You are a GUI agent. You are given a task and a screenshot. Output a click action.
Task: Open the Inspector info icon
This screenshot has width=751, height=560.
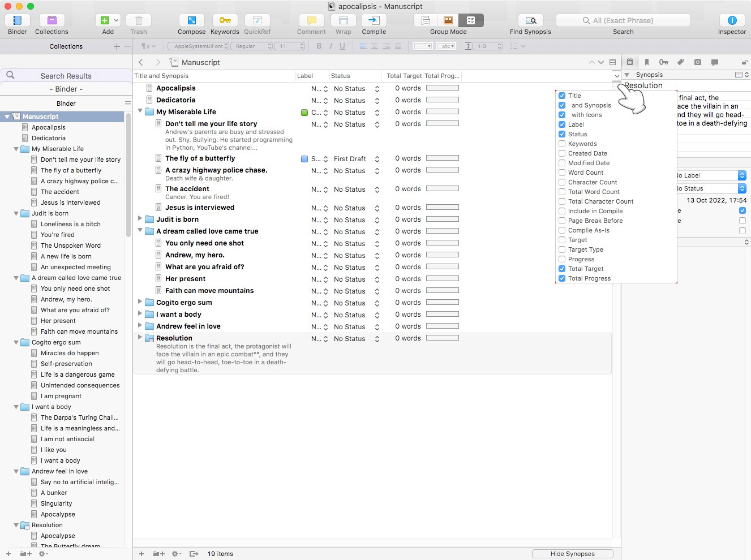pyautogui.click(x=732, y=20)
